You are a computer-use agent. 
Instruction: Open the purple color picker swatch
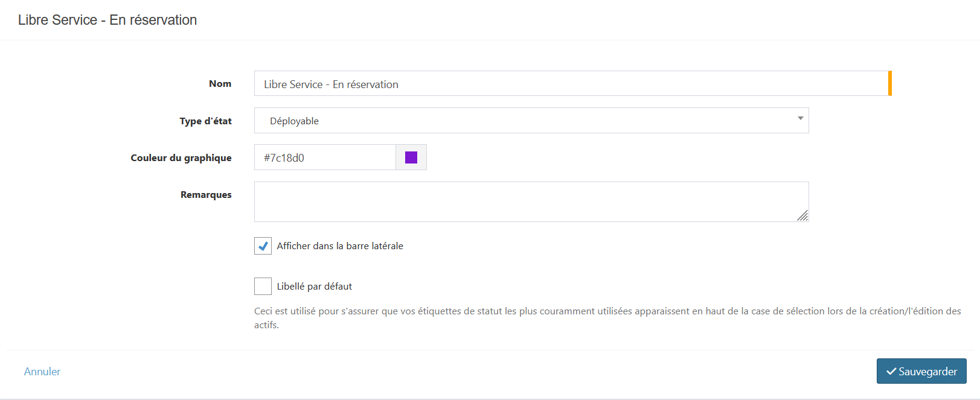point(411,157)
